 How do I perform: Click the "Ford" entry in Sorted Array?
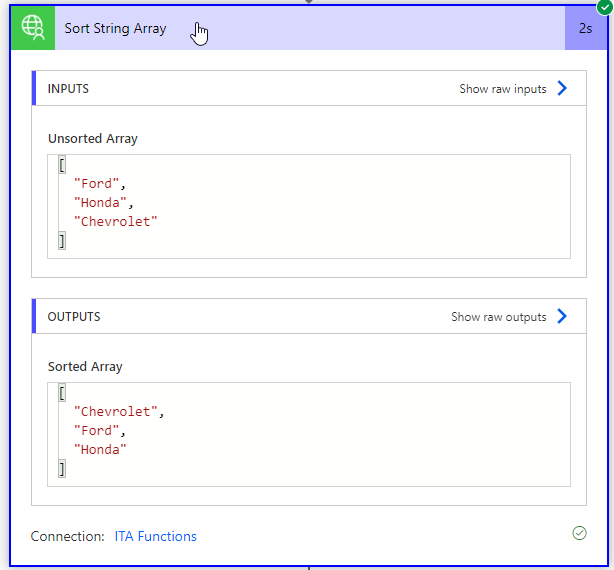coord(96,431)
